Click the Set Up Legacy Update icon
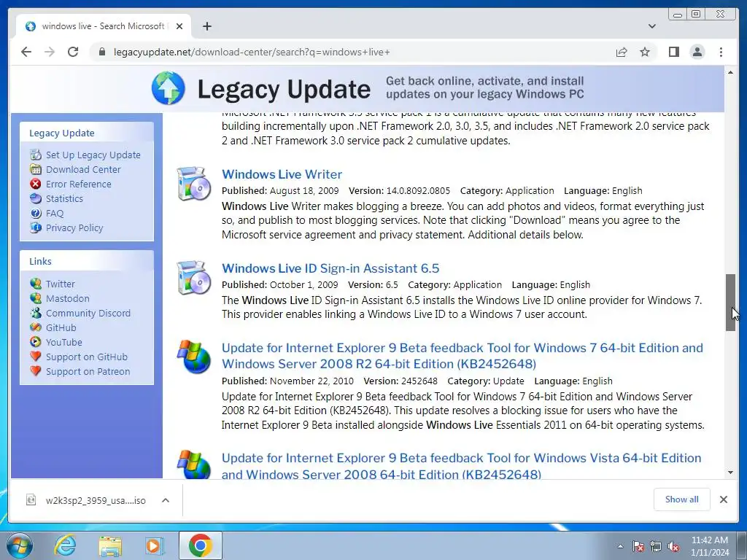This screenshot has width=747, height=560. coord(36,155)
